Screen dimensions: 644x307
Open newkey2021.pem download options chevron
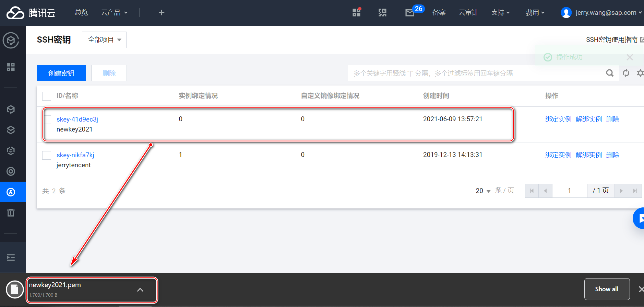coord(140,290)
